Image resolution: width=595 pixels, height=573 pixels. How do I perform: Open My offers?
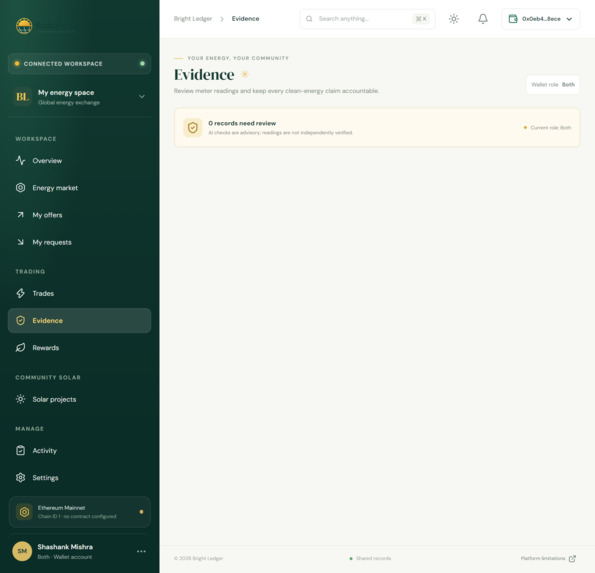click(x=79, y=215)
